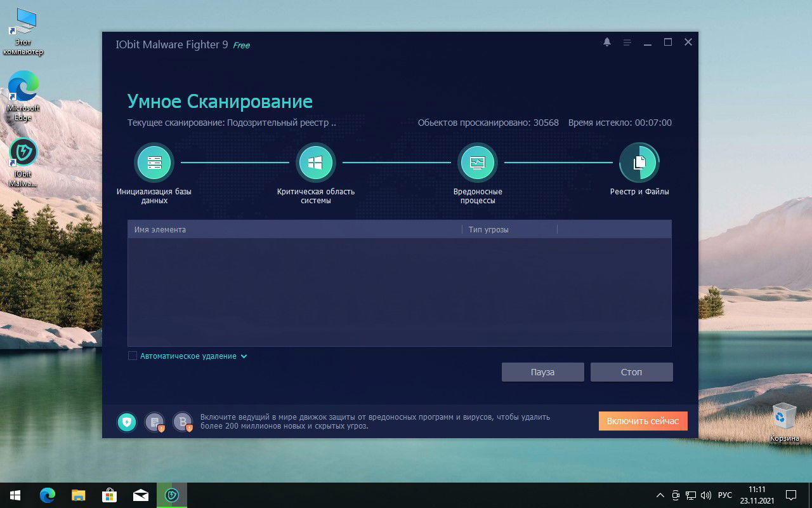Open File Explorer from the taskbar
The height and width of the screenshot is (508, 812).
(79, 495)
